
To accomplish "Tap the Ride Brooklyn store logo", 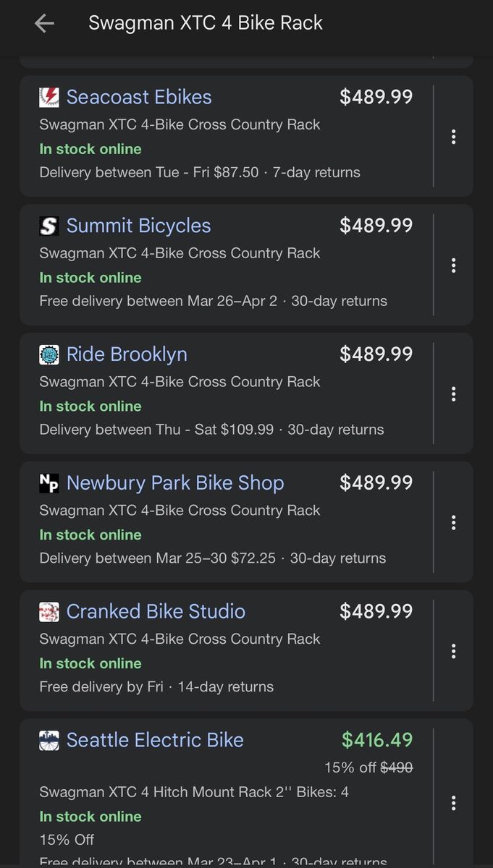I will [49, 354].
